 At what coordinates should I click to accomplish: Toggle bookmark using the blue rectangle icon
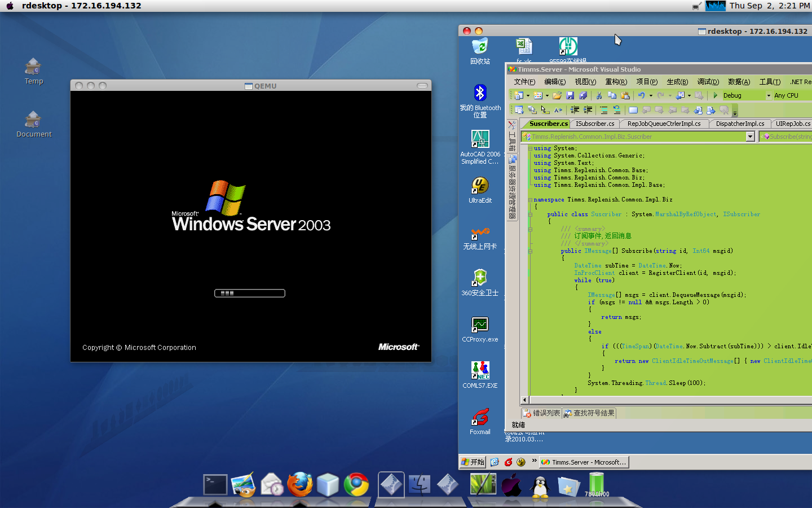coord(633,110)
